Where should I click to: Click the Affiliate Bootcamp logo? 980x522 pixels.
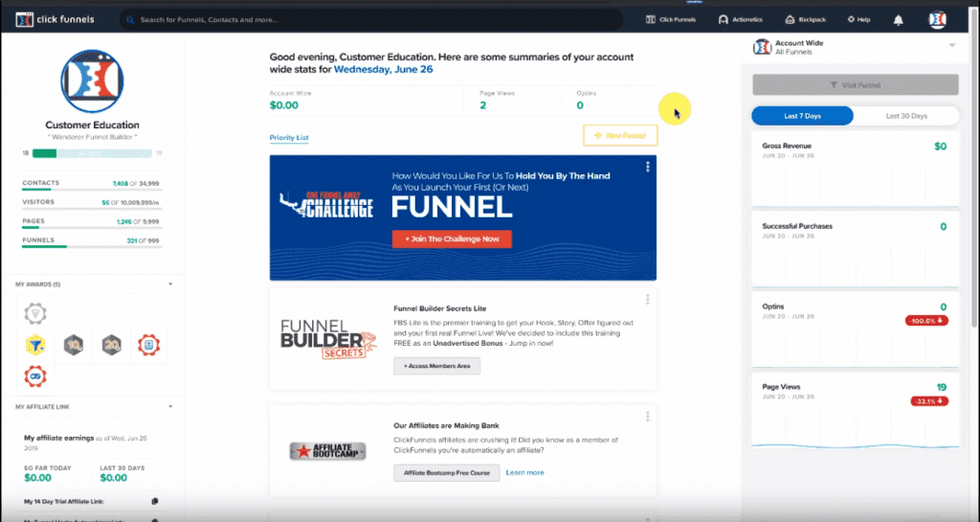click(x=327, y=451)
